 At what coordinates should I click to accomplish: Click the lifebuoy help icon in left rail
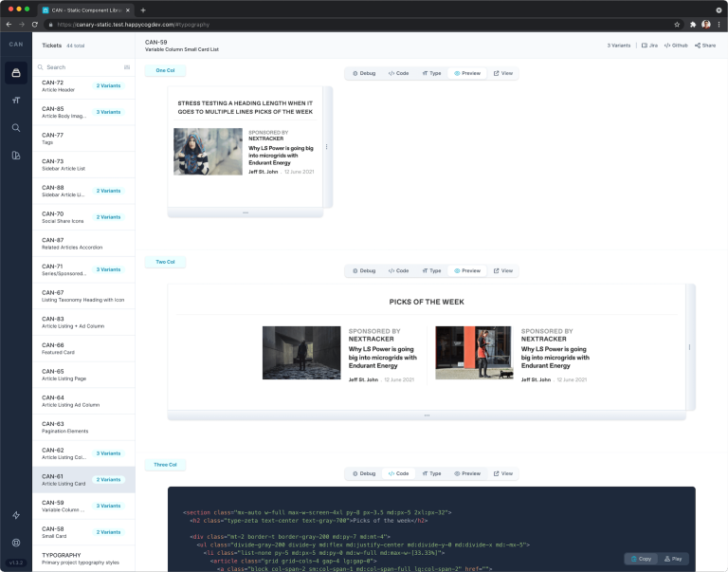[16, 543]
